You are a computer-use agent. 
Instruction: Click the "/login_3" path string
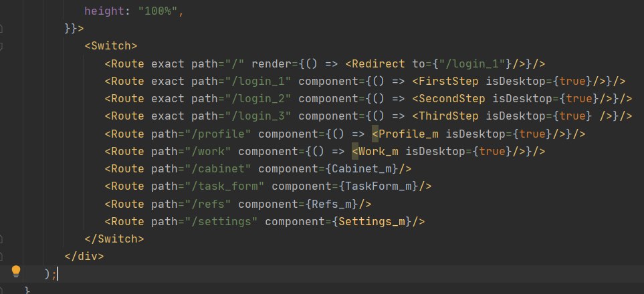[x=258, y=116]
